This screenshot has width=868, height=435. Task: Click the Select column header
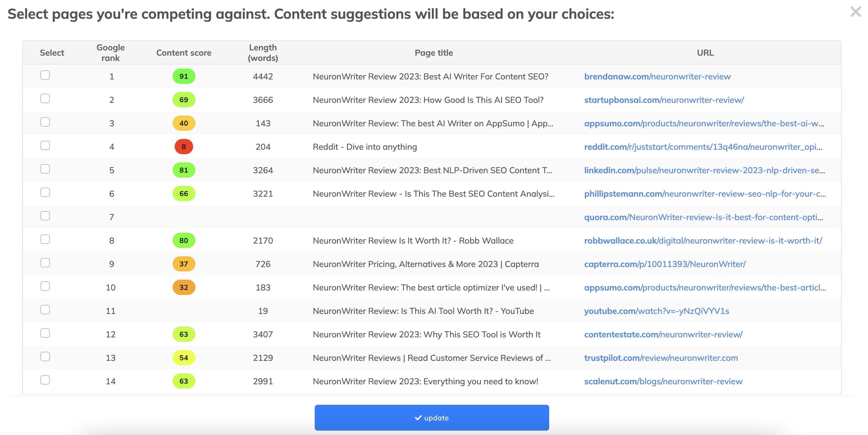[52, 53]
